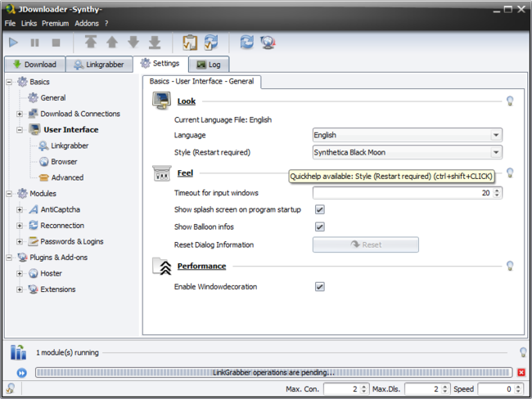This screenshot has height=399, width=532.
Task: Switch to the Linkgrabber tab
Action: coord(99,64)
